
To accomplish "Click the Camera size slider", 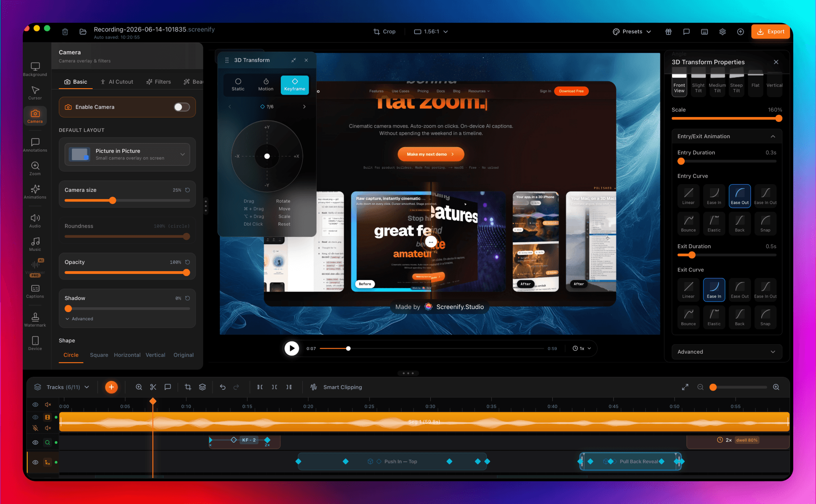I will [x=127, y=200].
